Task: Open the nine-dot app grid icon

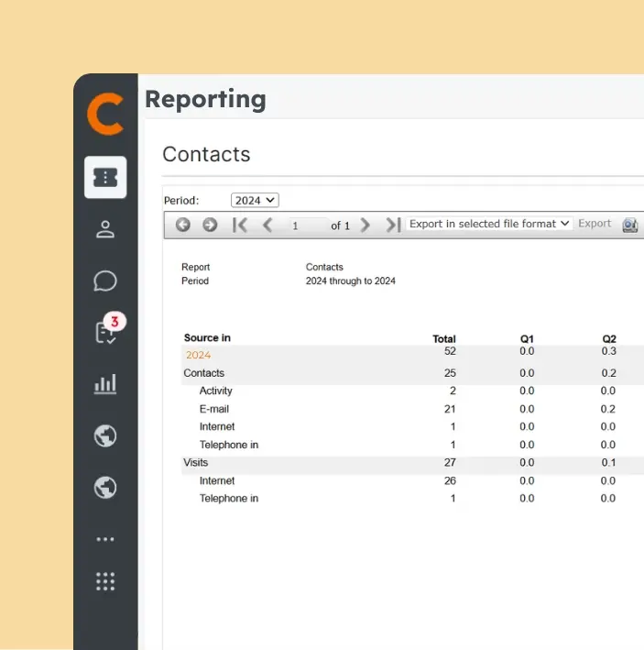Action: click(x=105, y=581)
